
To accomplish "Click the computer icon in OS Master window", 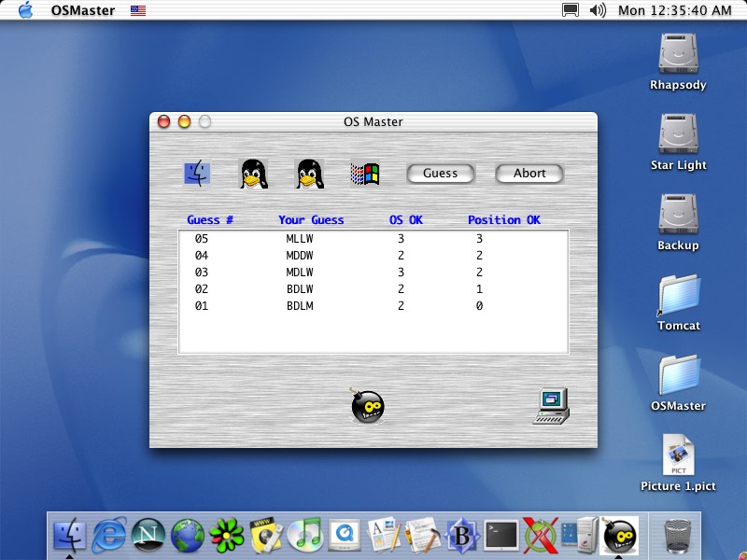I will coord(551,406).
